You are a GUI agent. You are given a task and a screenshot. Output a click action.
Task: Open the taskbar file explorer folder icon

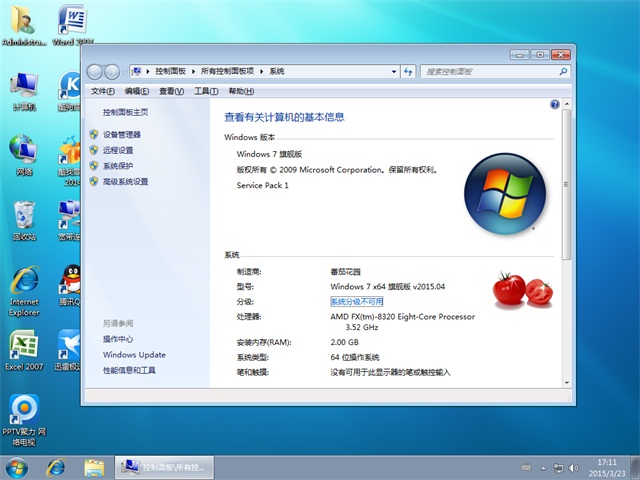(x=94, y=467)
